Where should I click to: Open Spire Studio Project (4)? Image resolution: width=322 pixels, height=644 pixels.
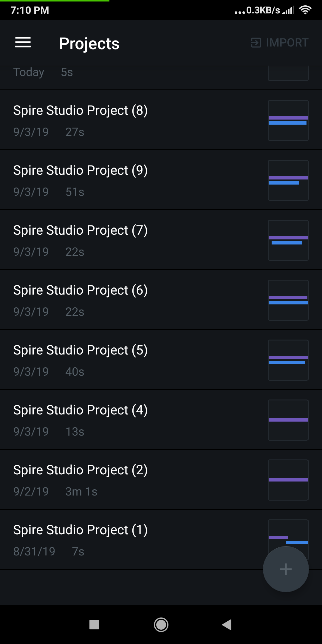pos(80,410)
